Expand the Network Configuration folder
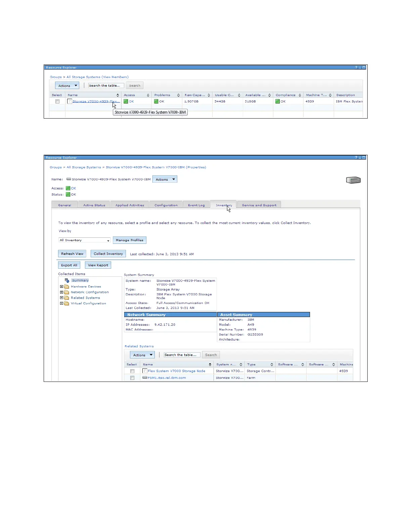The height and width of the screenshot is (532, 411). [x=61, y=292]
